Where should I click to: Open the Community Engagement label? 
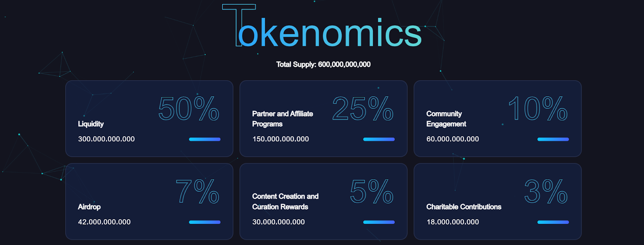coord(446,119)
